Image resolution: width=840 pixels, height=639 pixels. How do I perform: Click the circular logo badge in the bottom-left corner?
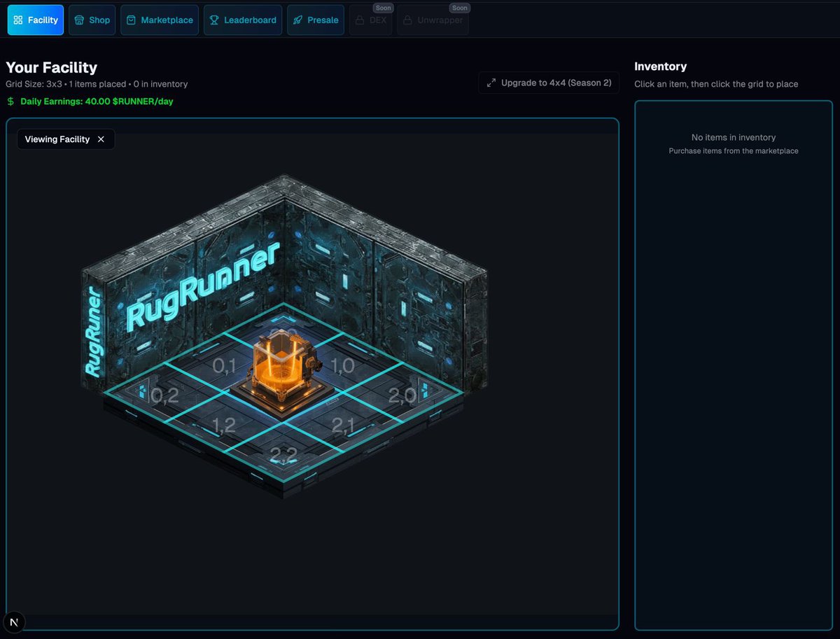[x=14, y=622]
